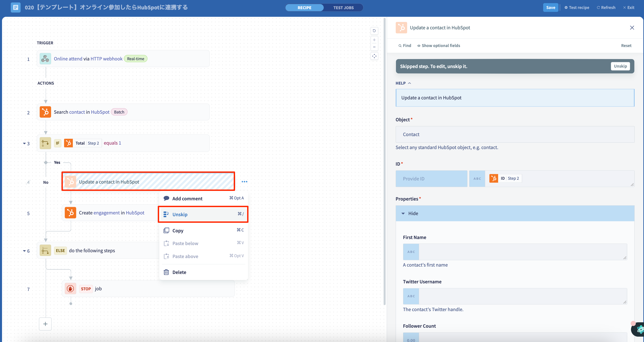Viewport: 644px width, 342px height.
Task: Click HubSpot icon on Create engagement step
Action: pos(71,213)
